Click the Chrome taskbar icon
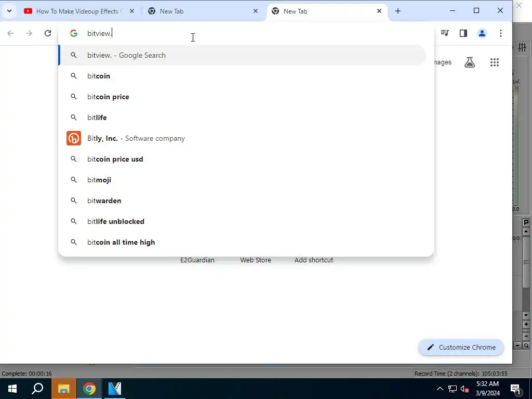 click(x=89, y=389)
